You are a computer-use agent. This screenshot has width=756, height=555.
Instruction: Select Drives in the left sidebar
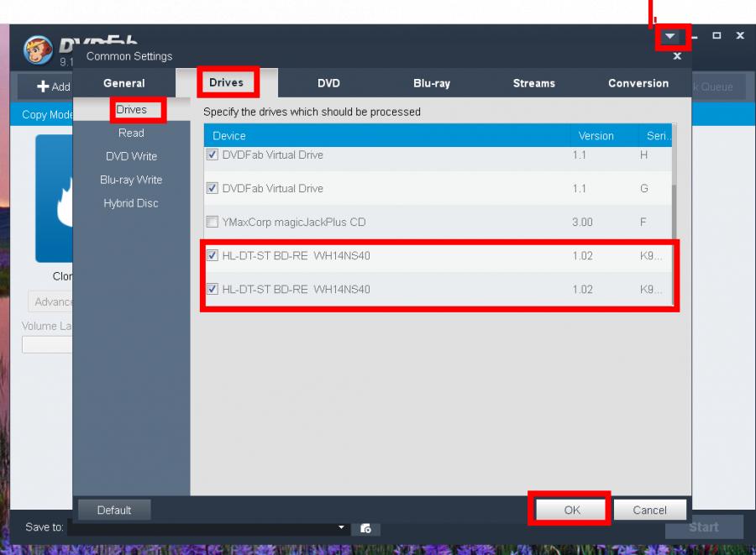point(132,110)
